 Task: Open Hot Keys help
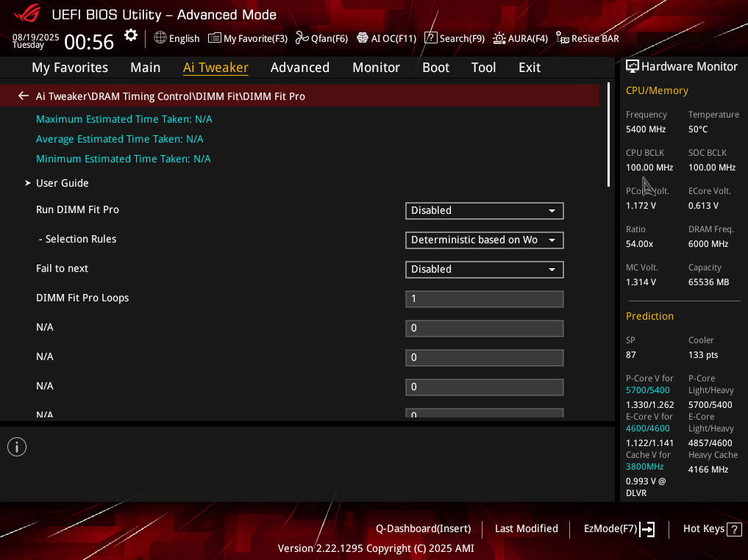tap(713, 528)
